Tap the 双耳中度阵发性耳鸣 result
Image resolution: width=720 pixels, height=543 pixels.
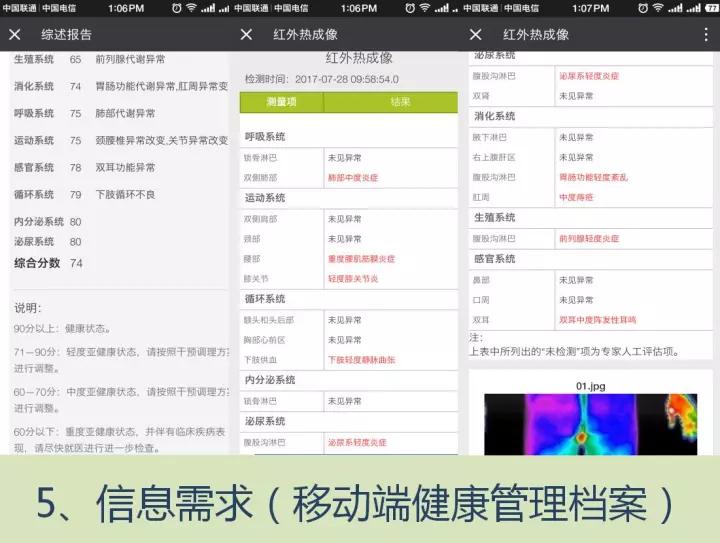[x=597, y=320]
